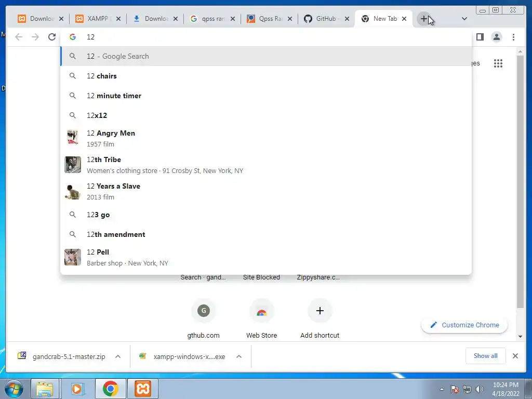Viewport: 532px width, 399px height.
Task: Click the Chrome taskbar icon
Action: (110, 389)
